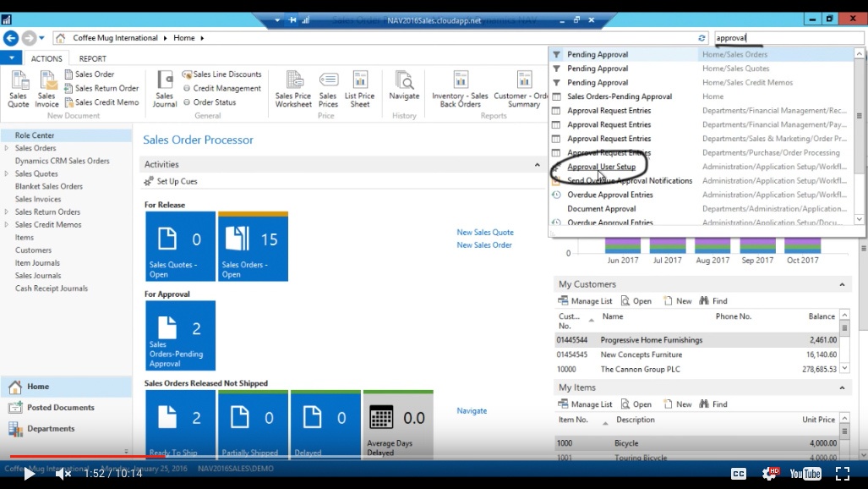Open Approval User Setup from the suggestions
Screen dimensions: 868x489
click(602, 167)
